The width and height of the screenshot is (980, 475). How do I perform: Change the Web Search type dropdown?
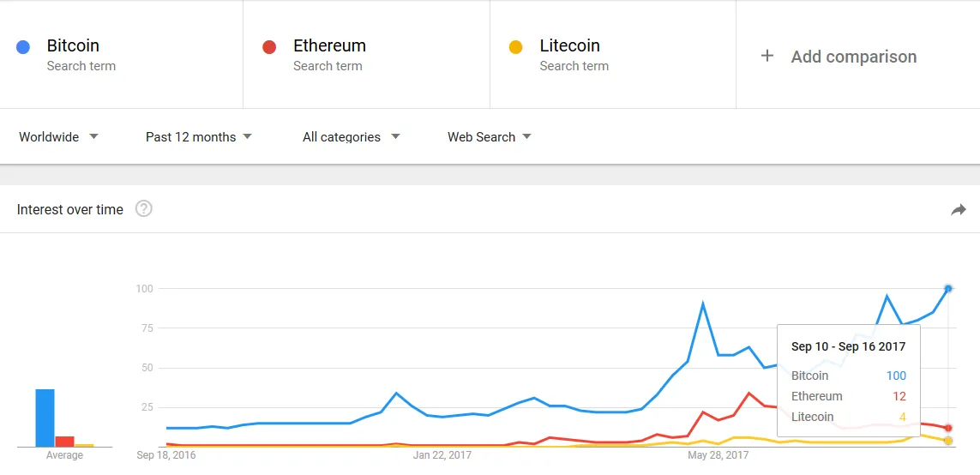tap(489, 137)
